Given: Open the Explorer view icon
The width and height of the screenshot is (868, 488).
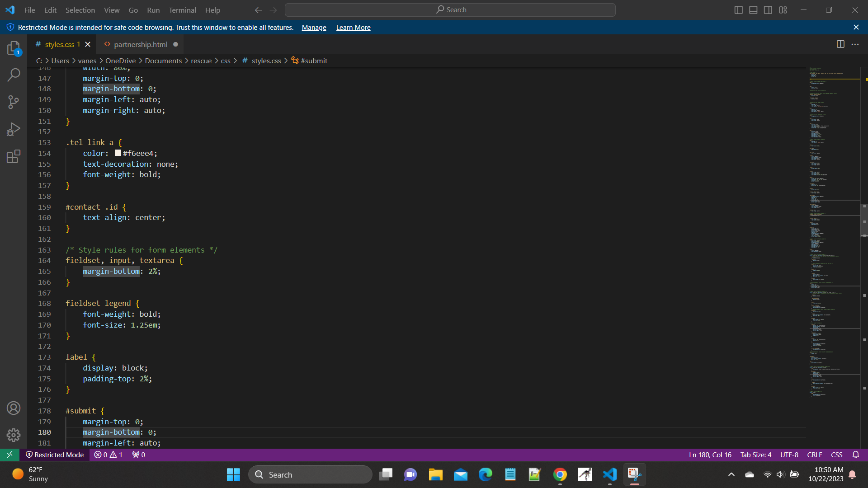Looking at the screenshot, I should coord(14,48).
